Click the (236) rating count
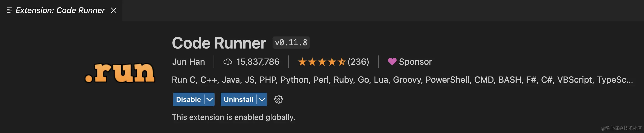The image size is (644, 133). [358, 62]
